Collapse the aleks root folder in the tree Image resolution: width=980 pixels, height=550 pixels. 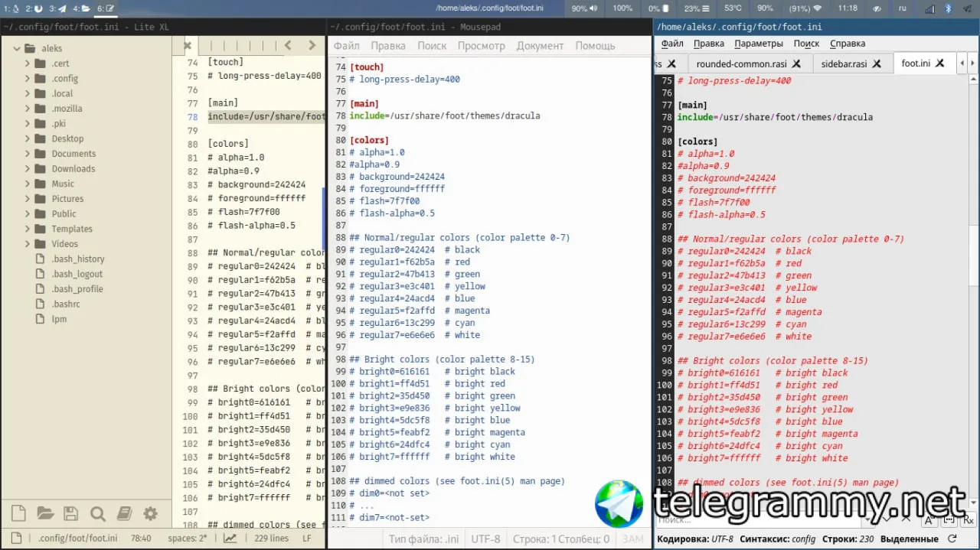pyautogui.click(x=16, y=48)
